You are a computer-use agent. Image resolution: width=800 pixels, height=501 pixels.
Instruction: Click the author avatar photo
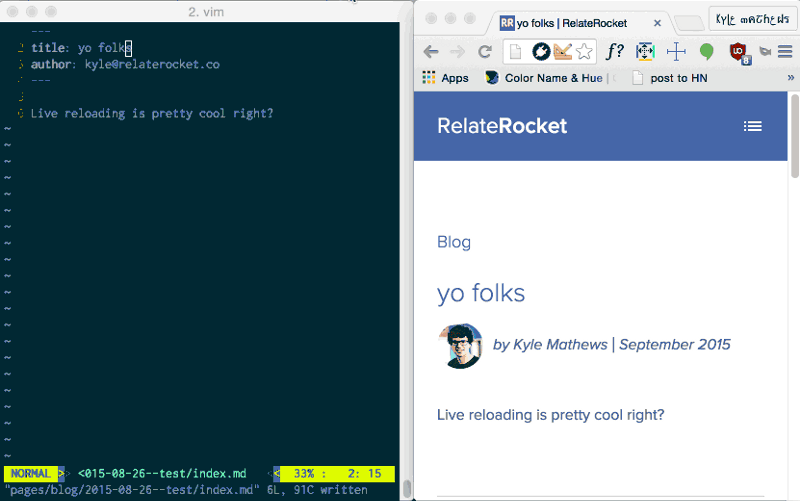(460, 345)
